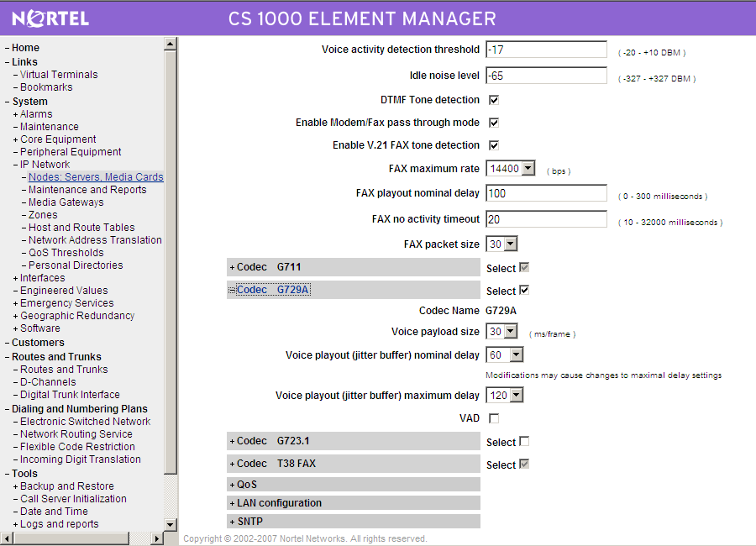This screenshot has height=546, width=756.
Task: Open Network Routing Service
Action: coord(76,434)
